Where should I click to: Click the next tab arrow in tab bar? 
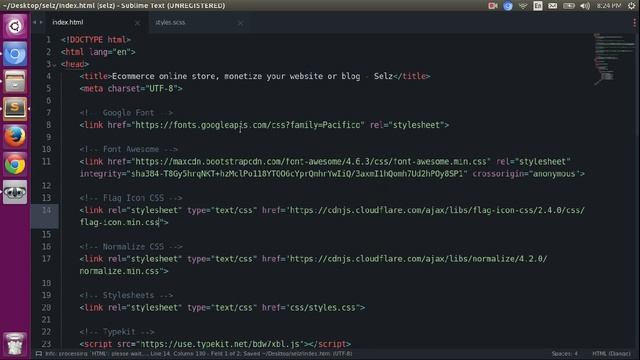[x=41, y=22]
